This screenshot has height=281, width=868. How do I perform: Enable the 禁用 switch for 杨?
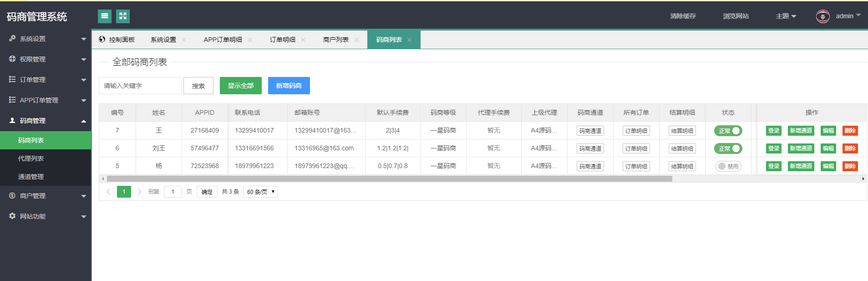click(728, 166)
